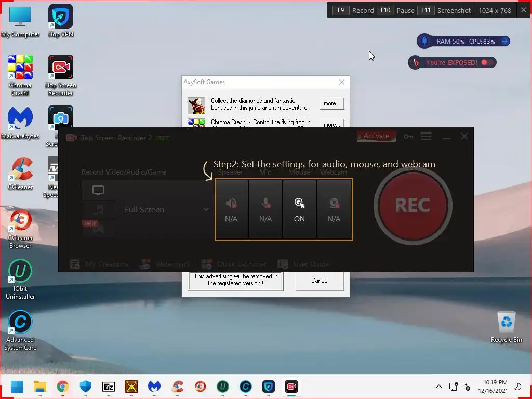Open My Creations in the recorder
Viewport: 532px width, 399px height.
[x=99, y=264]
